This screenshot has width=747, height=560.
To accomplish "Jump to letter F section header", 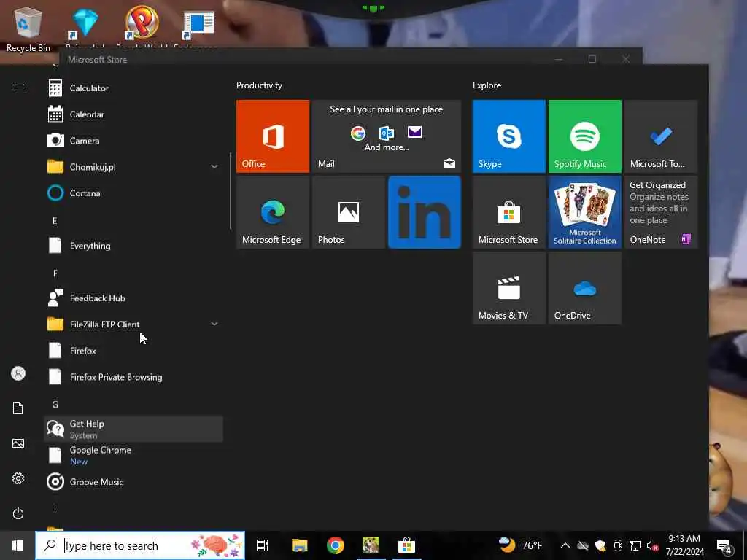I will (55, 273).
